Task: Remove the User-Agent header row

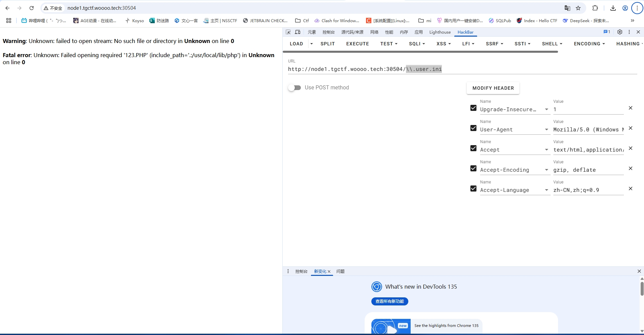Action: tap(631, 128)
